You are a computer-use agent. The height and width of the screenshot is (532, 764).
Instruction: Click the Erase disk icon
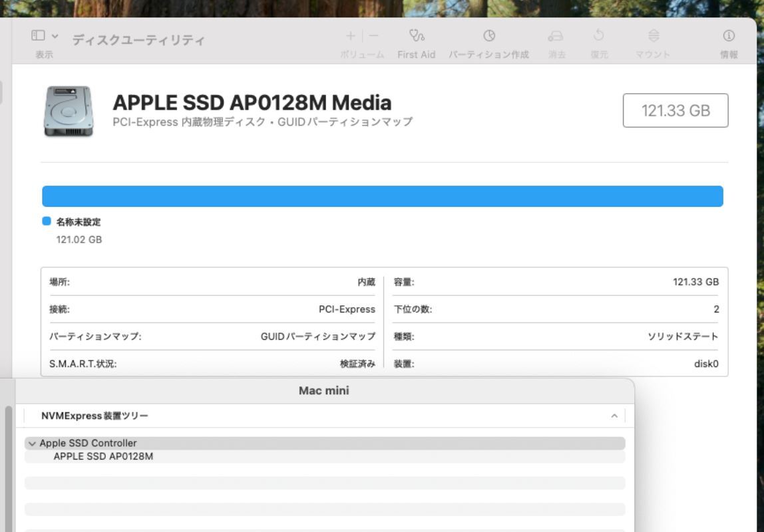point(556,36)
